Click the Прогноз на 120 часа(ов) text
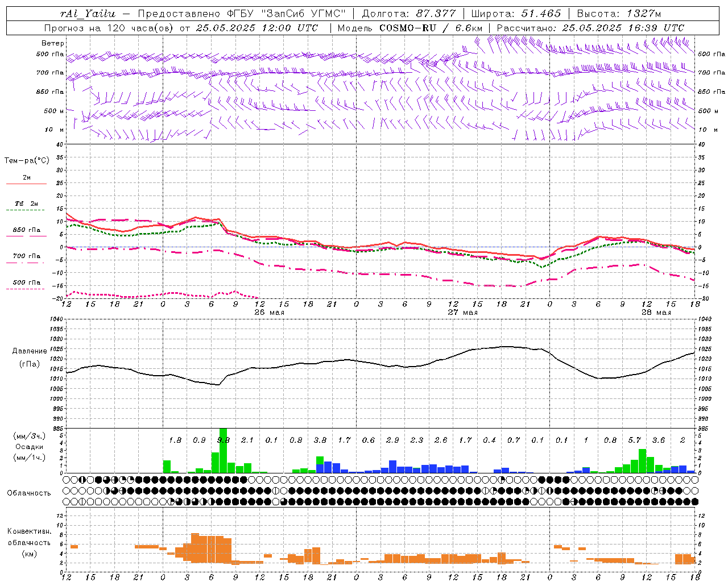 [x=109, y=28]
